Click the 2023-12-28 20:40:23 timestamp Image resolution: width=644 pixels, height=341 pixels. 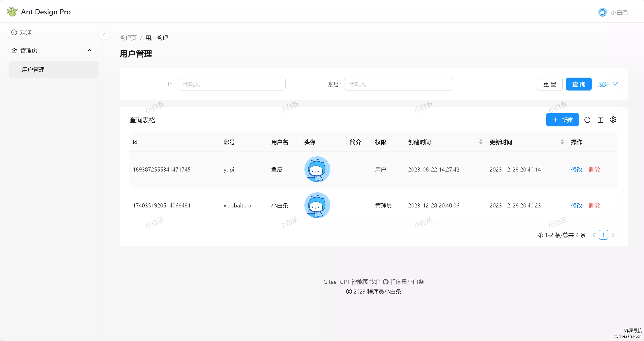[515, 205]
